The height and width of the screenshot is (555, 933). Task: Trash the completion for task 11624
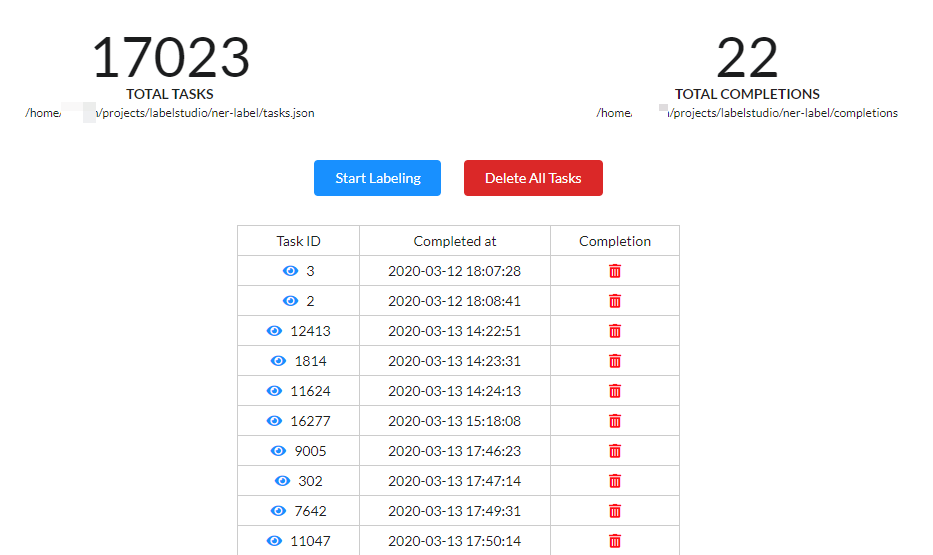point(615,391)
